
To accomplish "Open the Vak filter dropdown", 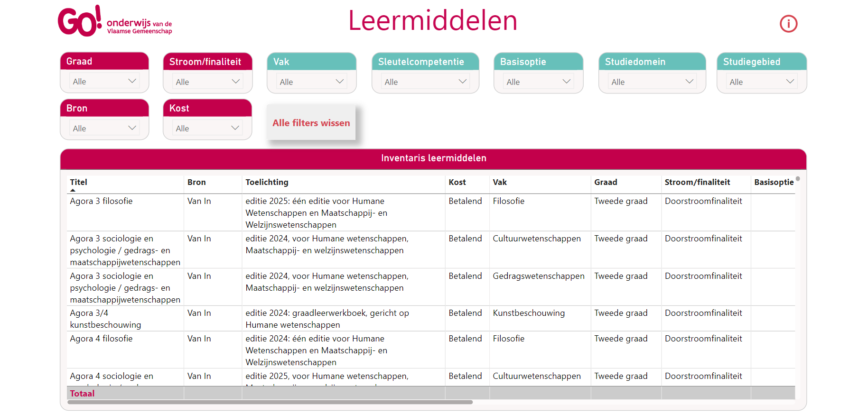I will point(311,82).
